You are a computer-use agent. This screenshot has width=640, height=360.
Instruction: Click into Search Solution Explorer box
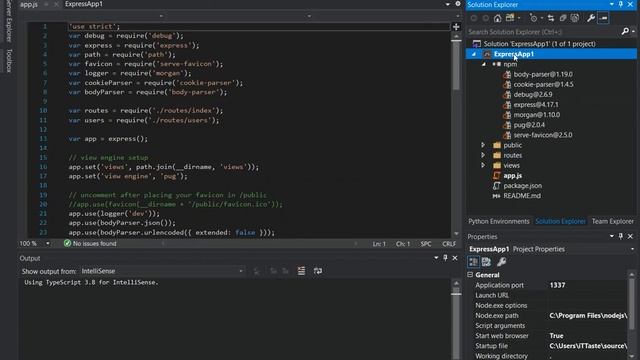[x=543, y=32]
